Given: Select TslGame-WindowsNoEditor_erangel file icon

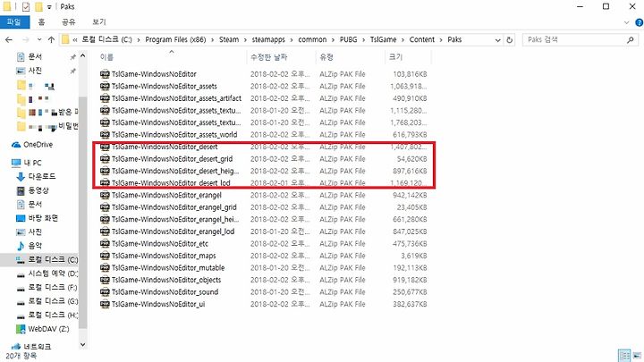Looking at the screenshot, I should pos(105,196).
